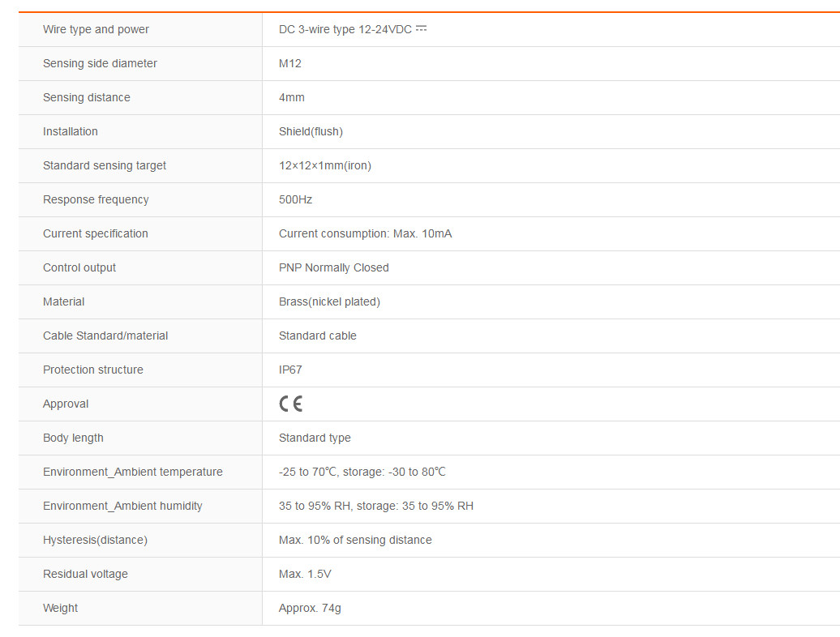Click the CE approval mark icon
The image size is (840, 637).
pos(290,404)
